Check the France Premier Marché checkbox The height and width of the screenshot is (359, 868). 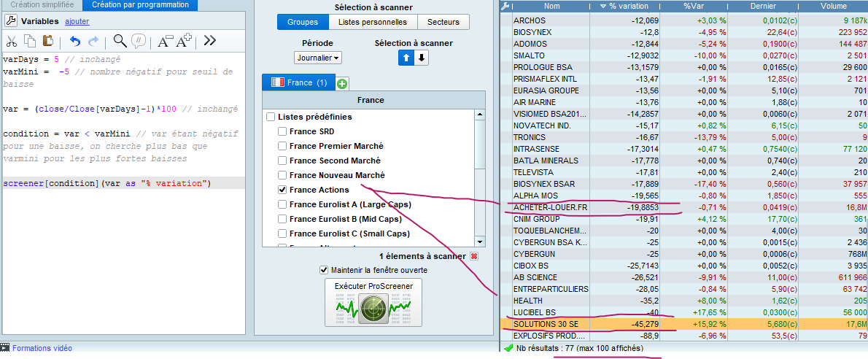[282, 146]
